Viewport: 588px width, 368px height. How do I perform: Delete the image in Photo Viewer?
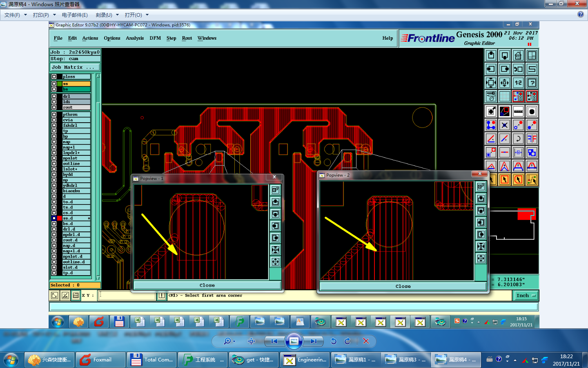[366, 341]
